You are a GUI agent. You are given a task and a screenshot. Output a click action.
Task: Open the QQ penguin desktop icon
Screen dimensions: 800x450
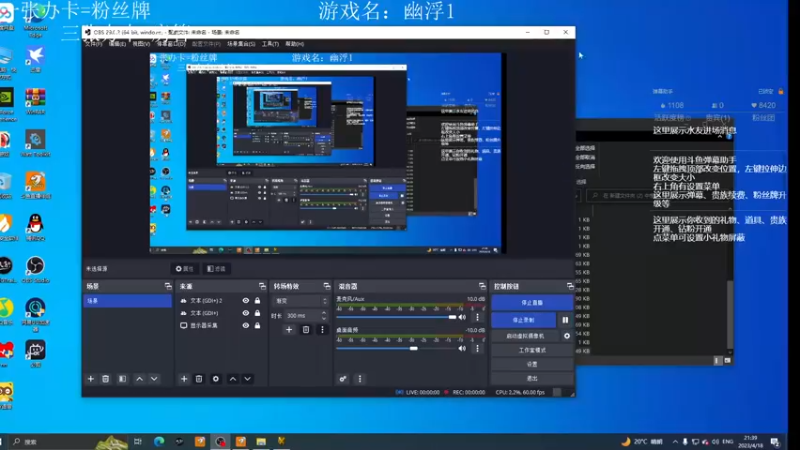(35, 227)
